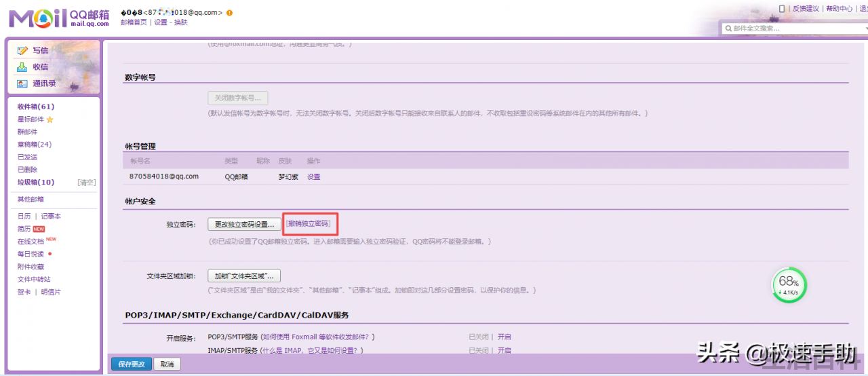Open 其他邮箱 other mailboxes

tap(31, 200)
